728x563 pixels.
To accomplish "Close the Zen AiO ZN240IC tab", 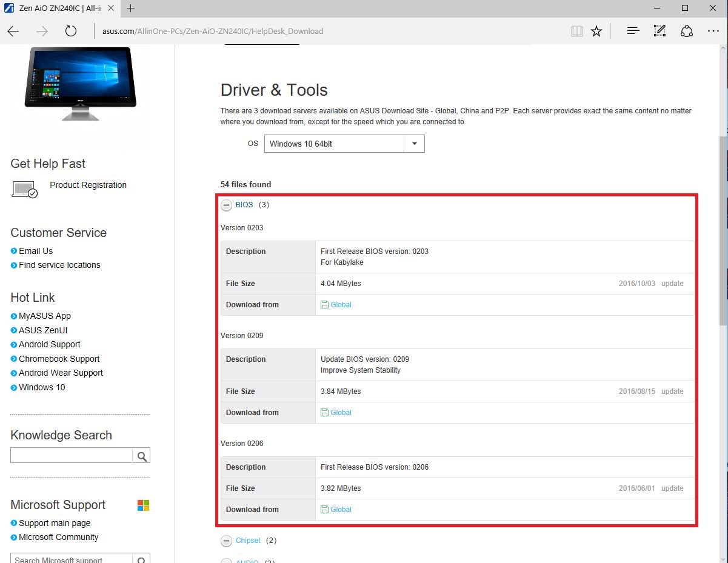I will [x=110, y=8].
